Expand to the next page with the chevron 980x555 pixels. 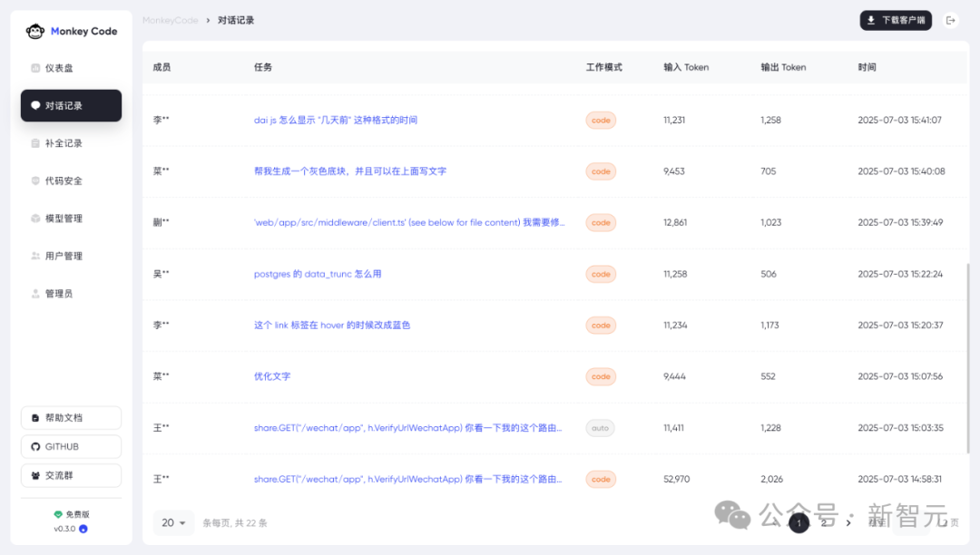pos(848,523)
